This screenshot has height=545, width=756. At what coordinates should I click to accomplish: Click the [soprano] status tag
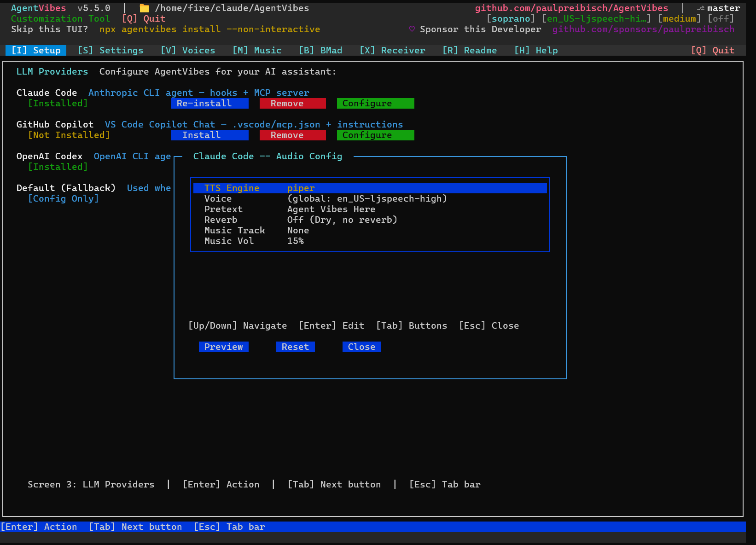(x=511, y=18)
